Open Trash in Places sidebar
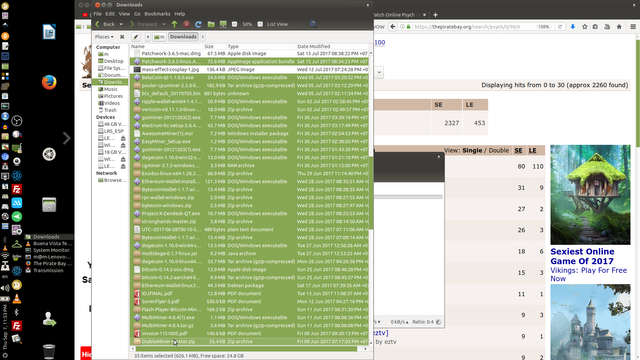The width and height of the screenshot is (640, 360). click(110, 110)
